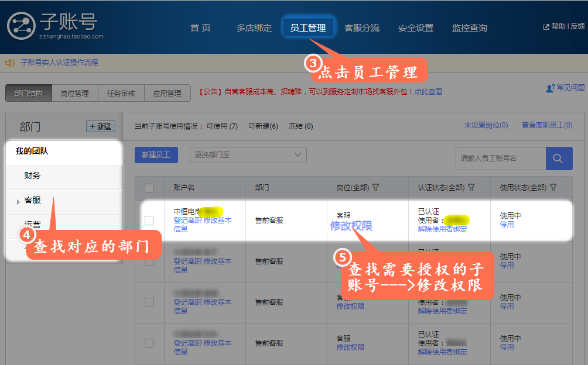Click the speaker announcement icon

[10, 62]
